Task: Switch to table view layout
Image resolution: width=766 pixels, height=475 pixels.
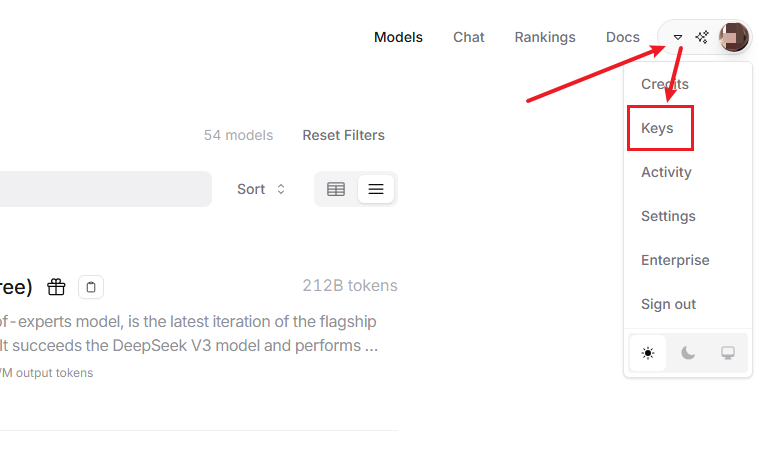Action: click(x=336, y=189)
